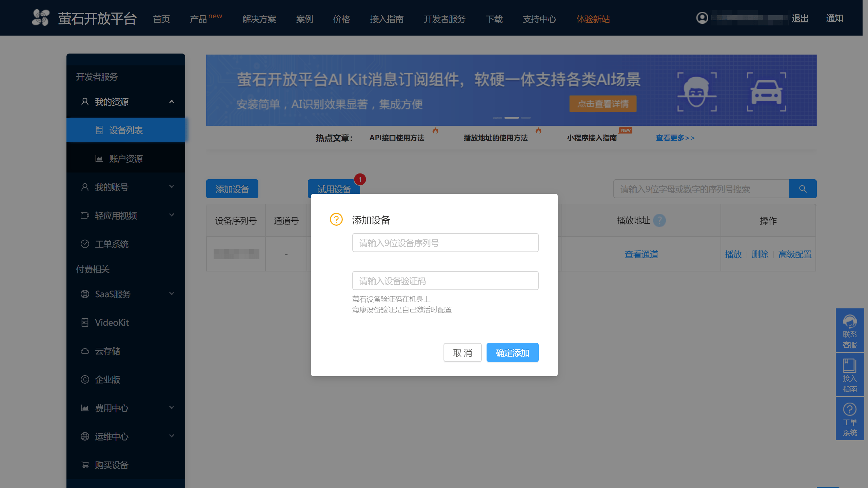Click the 购买设备 shopping cart icon
The width and height of the screenshot is (868, 488).
(x=85, y=465)
